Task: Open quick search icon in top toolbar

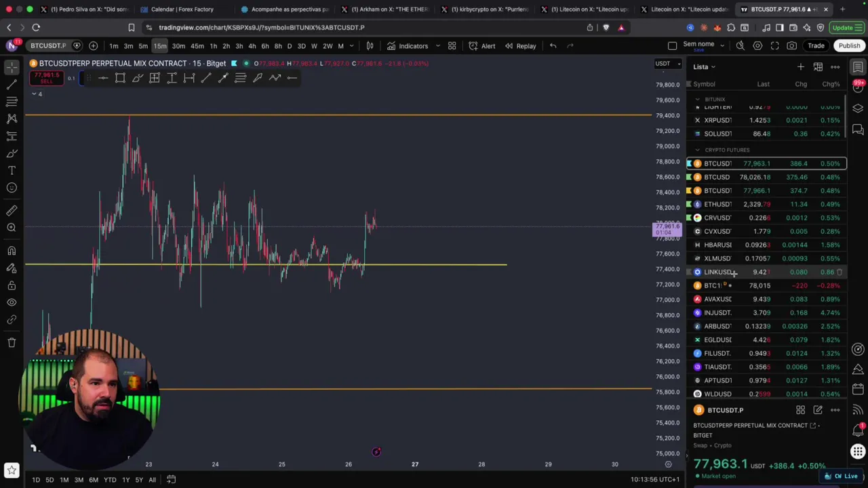Action: pos(741,45)
